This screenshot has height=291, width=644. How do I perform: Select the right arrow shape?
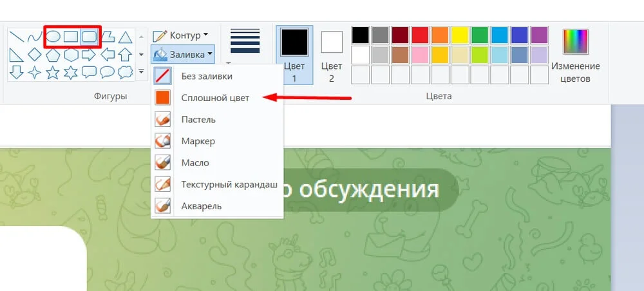point(89,55)
